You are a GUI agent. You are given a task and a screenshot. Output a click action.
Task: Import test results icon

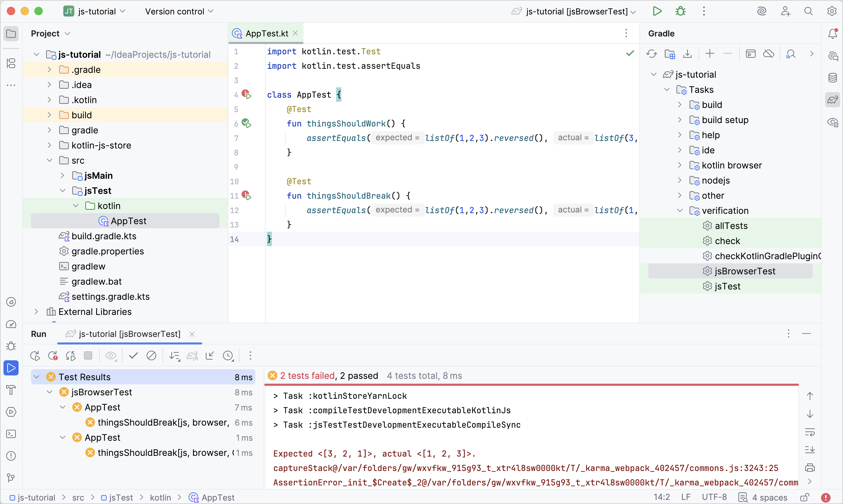[210, 355]
